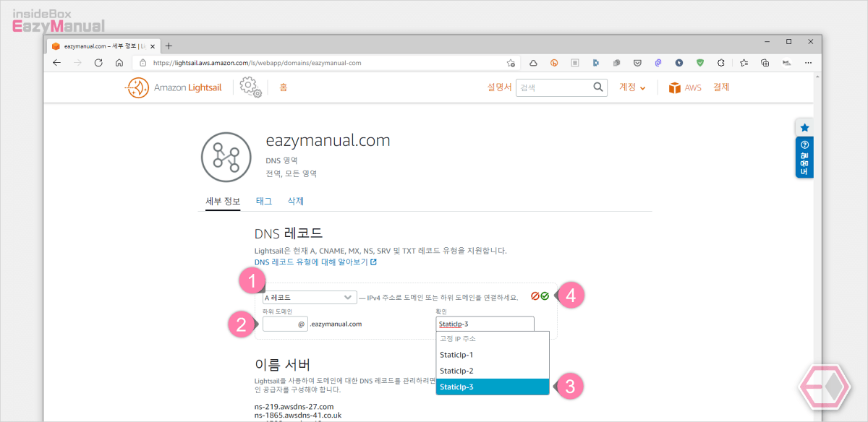Open the purple spiral extension icon

(x=658, y=63)
